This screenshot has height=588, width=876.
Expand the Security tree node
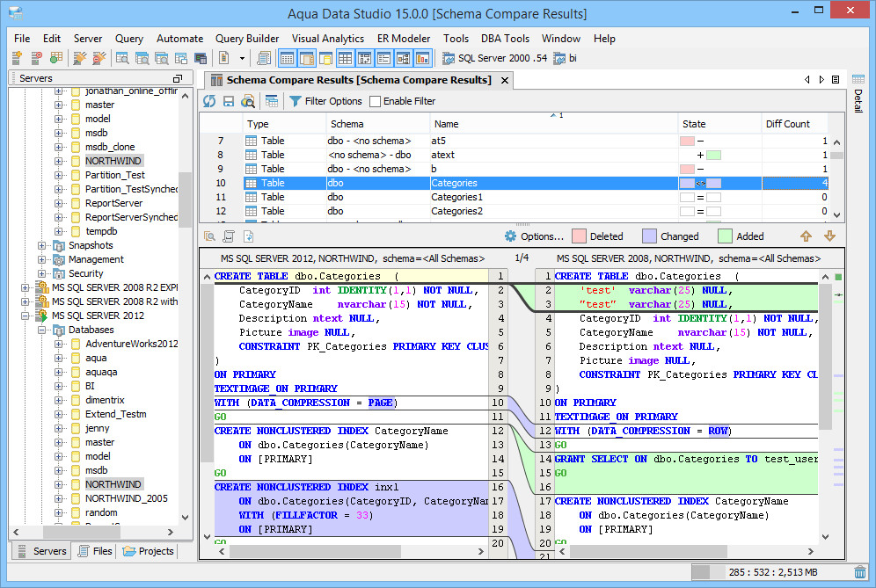(42, 273)
